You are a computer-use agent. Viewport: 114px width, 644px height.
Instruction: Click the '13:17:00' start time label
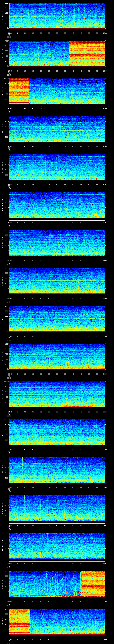coord(9,147)
